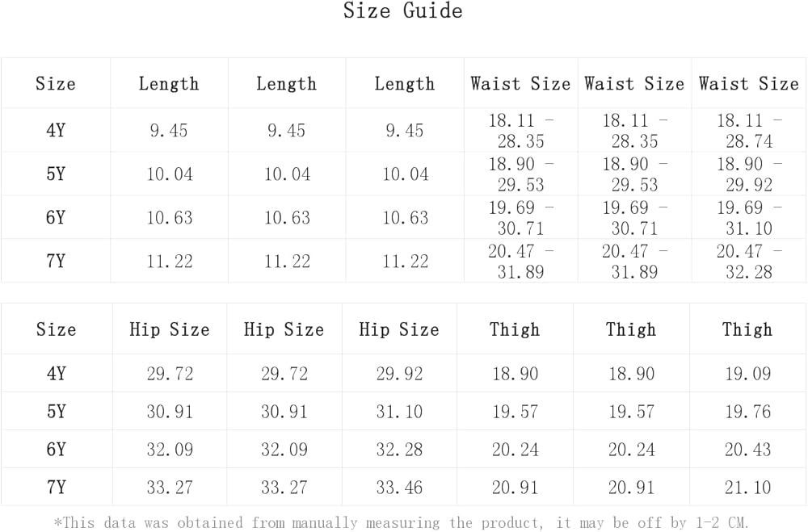
Task: Click the waist cell reading 18.11 - 28.74
Action: click(x=749, y=131)
